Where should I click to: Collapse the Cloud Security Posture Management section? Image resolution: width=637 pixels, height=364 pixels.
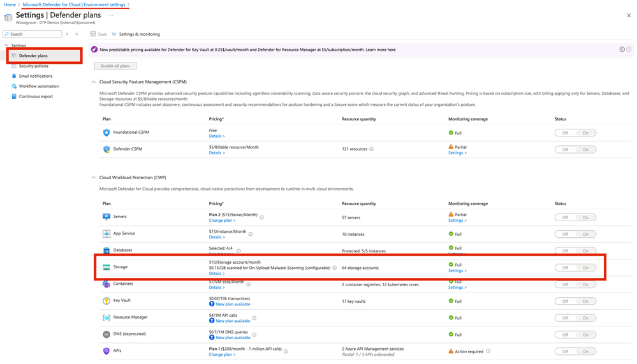coord(94,82)
